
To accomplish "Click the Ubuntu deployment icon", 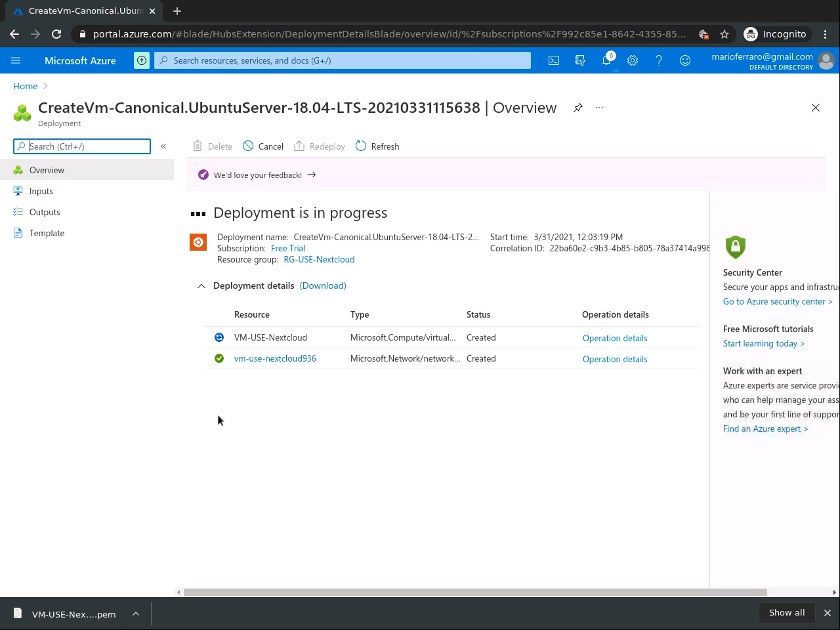I will point(198,242).
